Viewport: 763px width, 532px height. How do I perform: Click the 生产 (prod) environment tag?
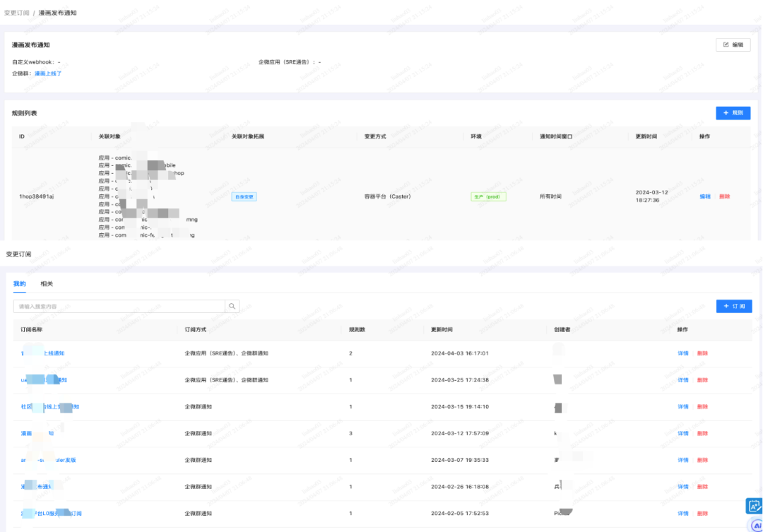tap(488, 196)
